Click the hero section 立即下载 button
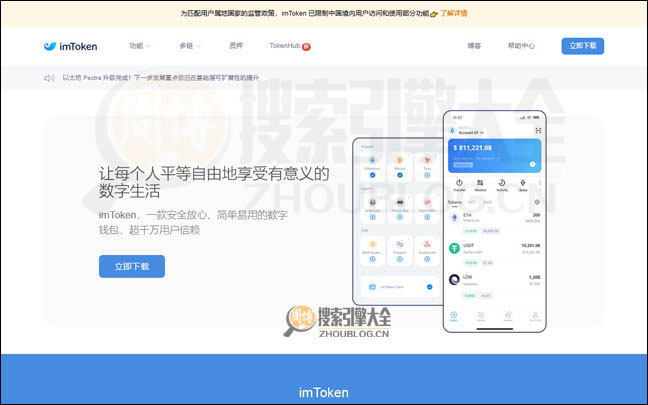This screenshot has height=405, width=648. point(132,266)
